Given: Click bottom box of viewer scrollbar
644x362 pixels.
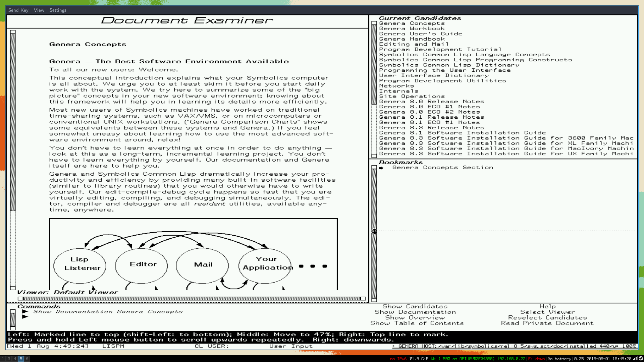Looking at the screenshot, I should click(13, 288).
